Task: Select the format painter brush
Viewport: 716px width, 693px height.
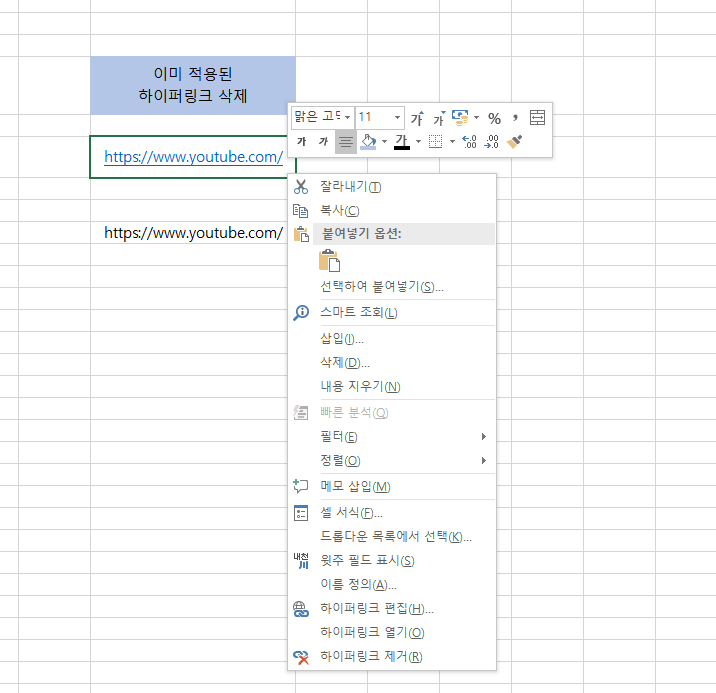Action: coord(515,142)
